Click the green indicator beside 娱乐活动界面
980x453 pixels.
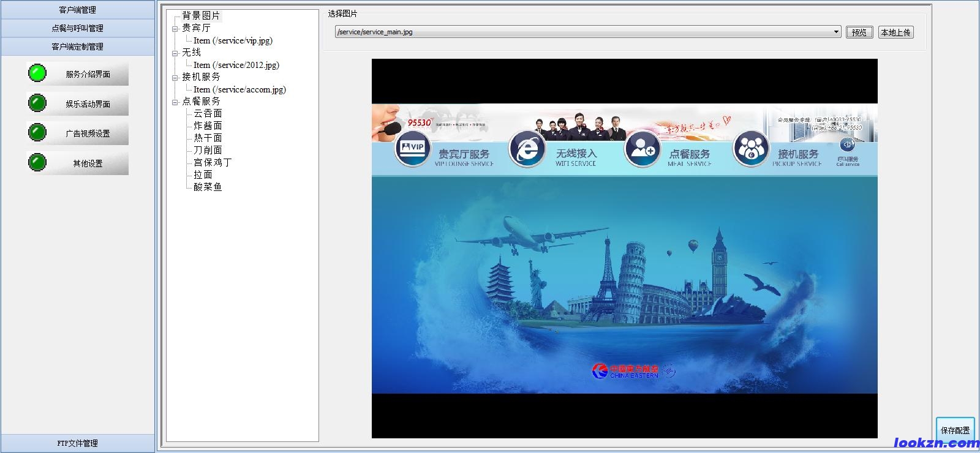(x=37, y=103)
